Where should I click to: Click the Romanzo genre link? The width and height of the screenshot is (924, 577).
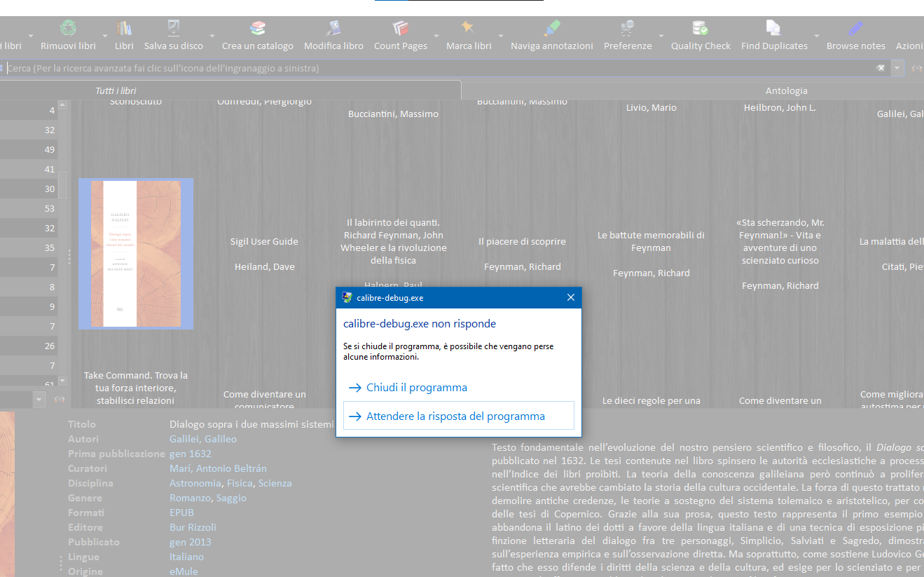pyautogui.click(x=190, y=498)
